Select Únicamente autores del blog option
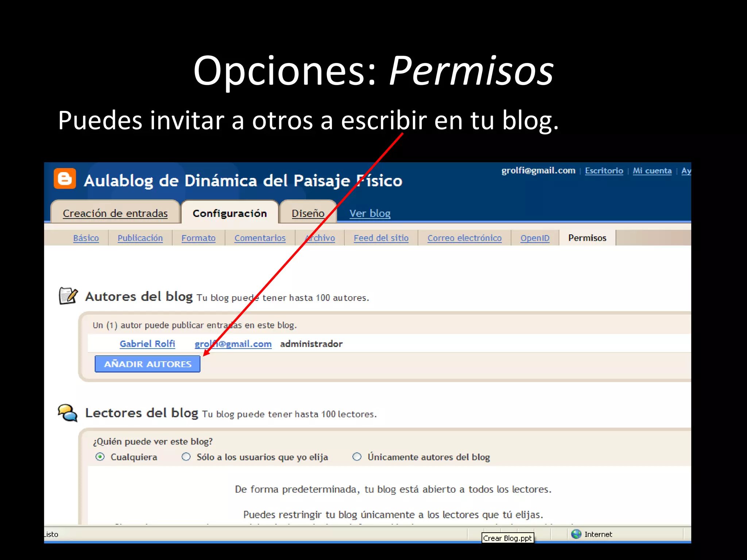This screenshot has height=560, width=747. tap(357, 457)
